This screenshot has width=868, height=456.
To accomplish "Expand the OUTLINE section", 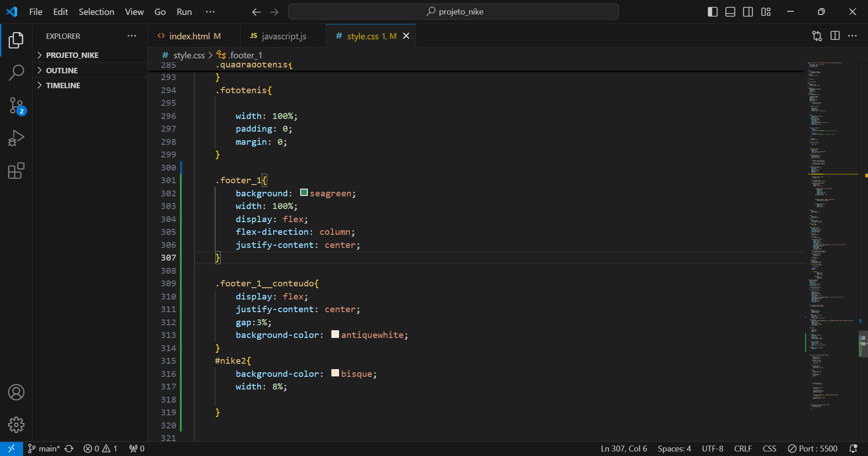I will (x=90, y=71).
